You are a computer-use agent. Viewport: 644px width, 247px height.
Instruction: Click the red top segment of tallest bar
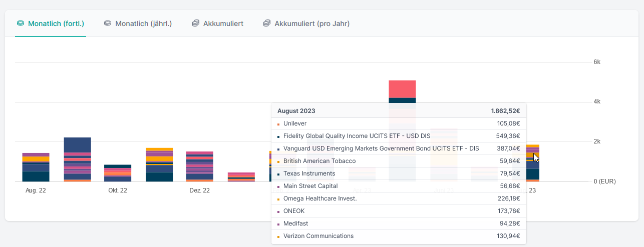(402, 89)
